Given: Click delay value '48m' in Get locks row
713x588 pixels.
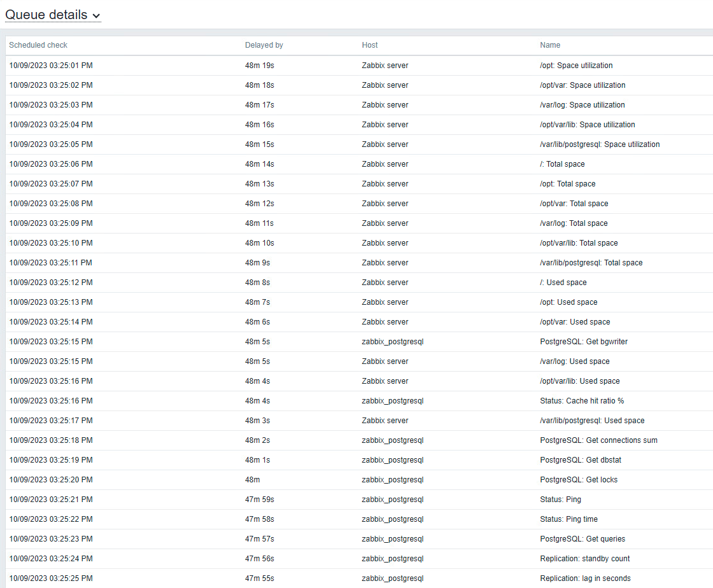Looking at the screenshot, I should pos(252,480).
